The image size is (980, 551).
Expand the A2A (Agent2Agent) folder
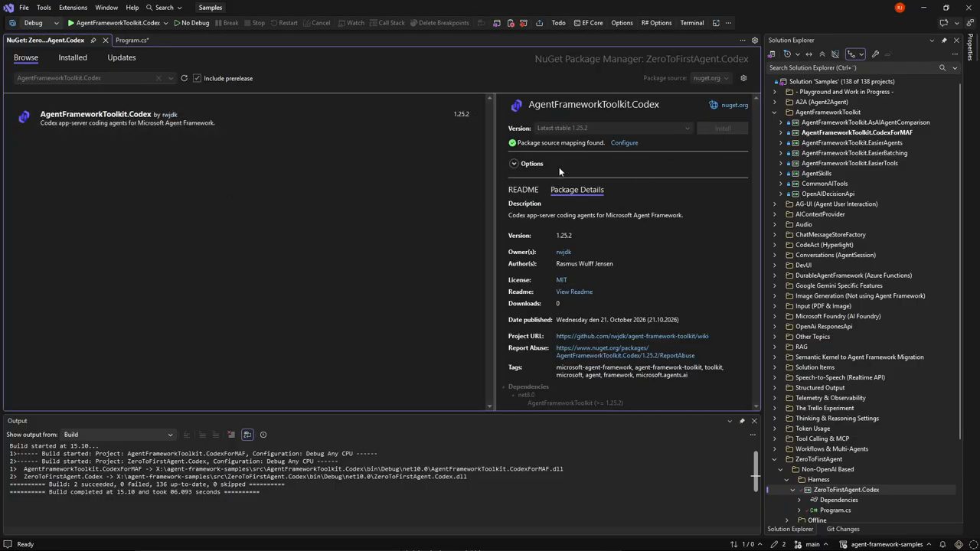pos(774,102)
